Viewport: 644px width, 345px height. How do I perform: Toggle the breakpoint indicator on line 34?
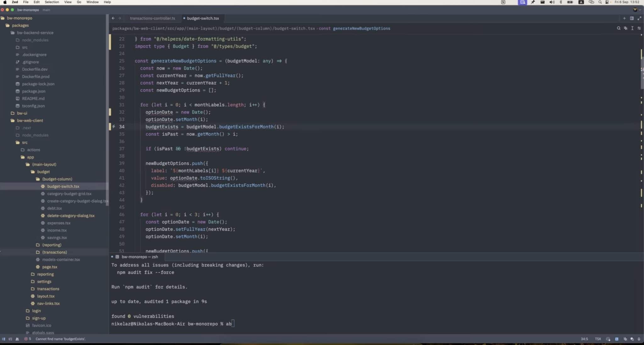[x=114, y=126]
